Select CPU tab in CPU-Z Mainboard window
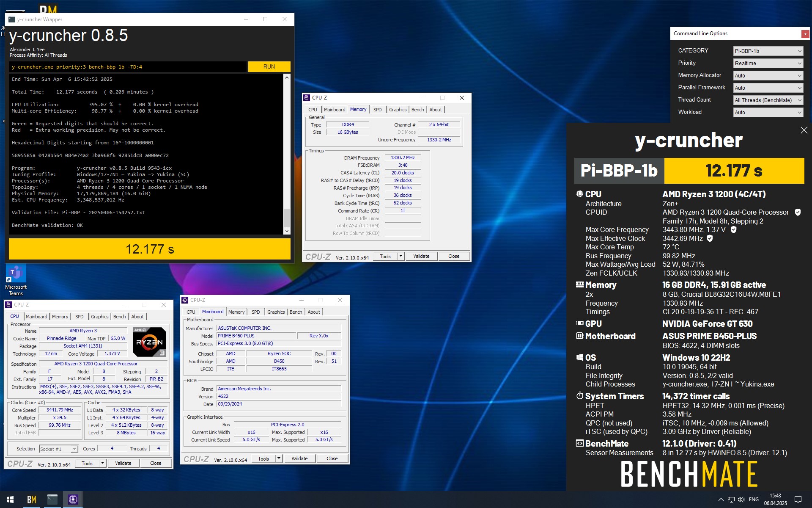The height and width of the screenshot is (508, 812). click(x=191, y=312)
